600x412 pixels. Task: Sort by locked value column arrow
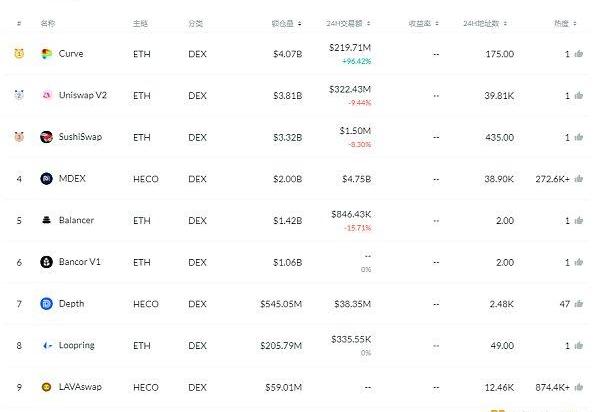300,24
